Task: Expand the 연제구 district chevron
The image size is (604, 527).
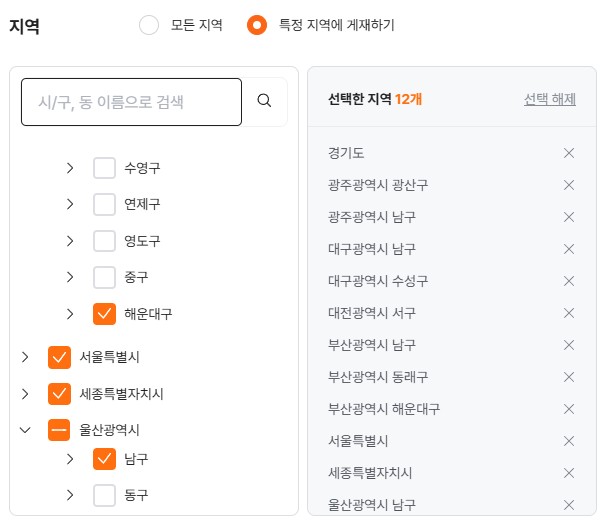Action: (70, 204)
